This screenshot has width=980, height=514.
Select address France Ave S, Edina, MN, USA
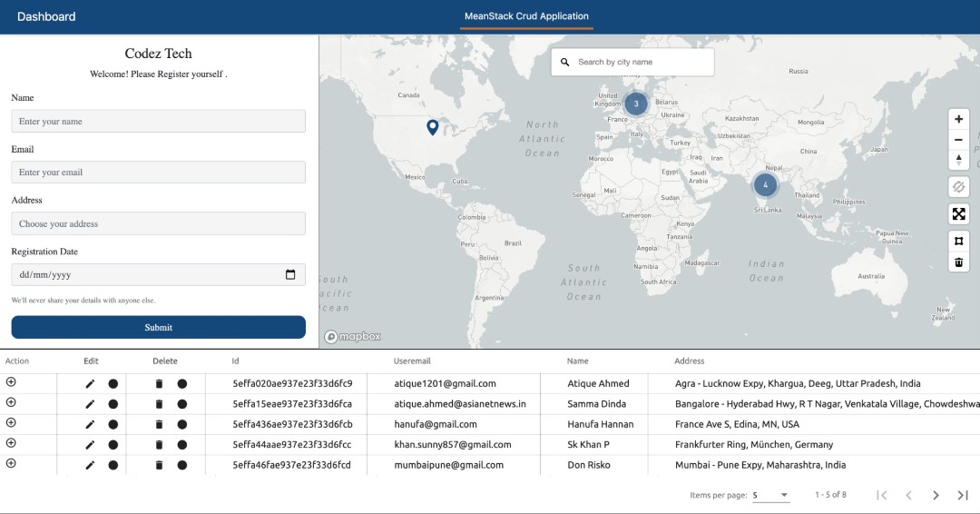(x=737, y=424)
